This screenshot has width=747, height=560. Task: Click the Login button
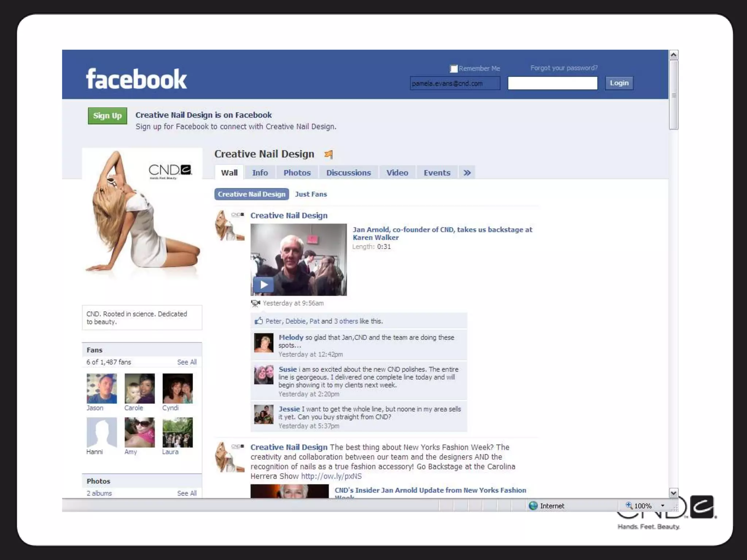tap(619, 83)
